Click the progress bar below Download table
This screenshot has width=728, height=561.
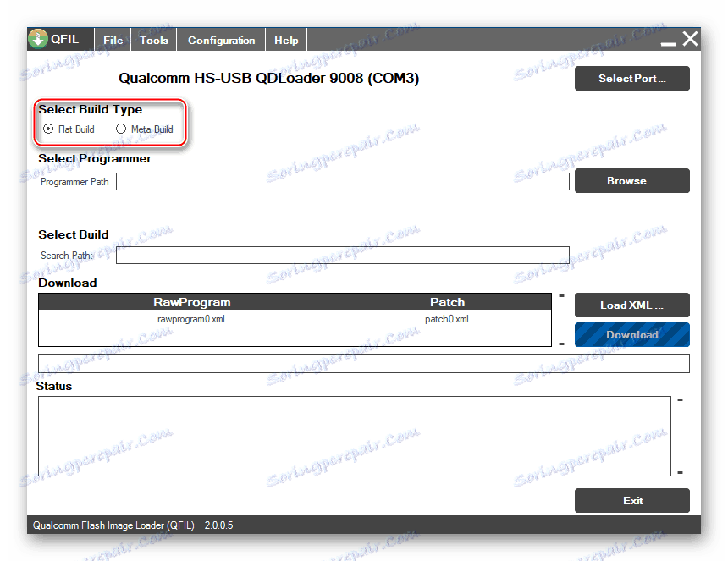[x=363, y=363]
